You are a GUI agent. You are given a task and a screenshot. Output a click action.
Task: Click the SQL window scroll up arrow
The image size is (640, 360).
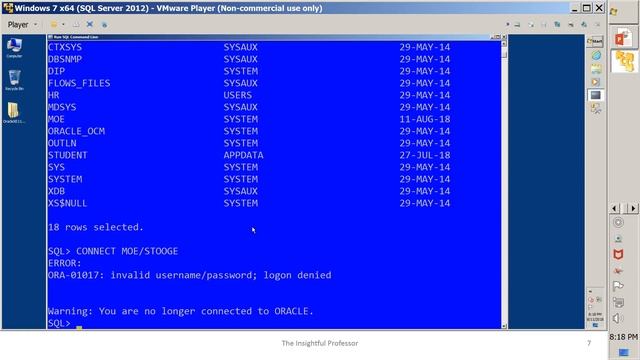pos(504,43)
